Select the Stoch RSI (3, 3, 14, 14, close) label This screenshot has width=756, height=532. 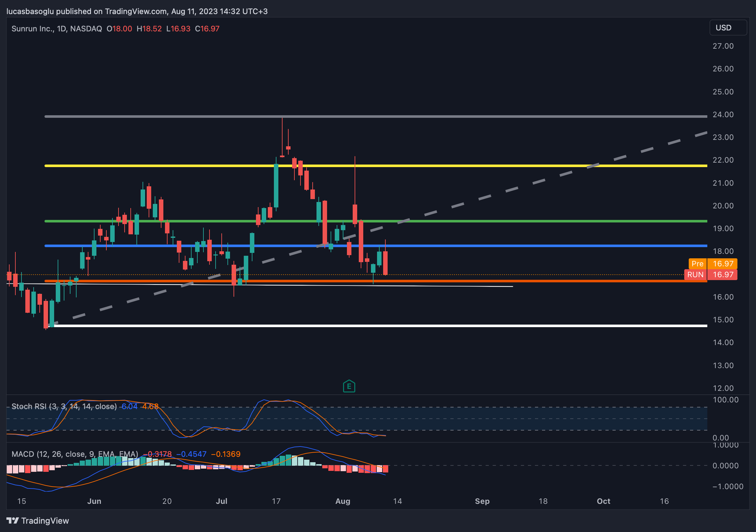tap(64, 406)
